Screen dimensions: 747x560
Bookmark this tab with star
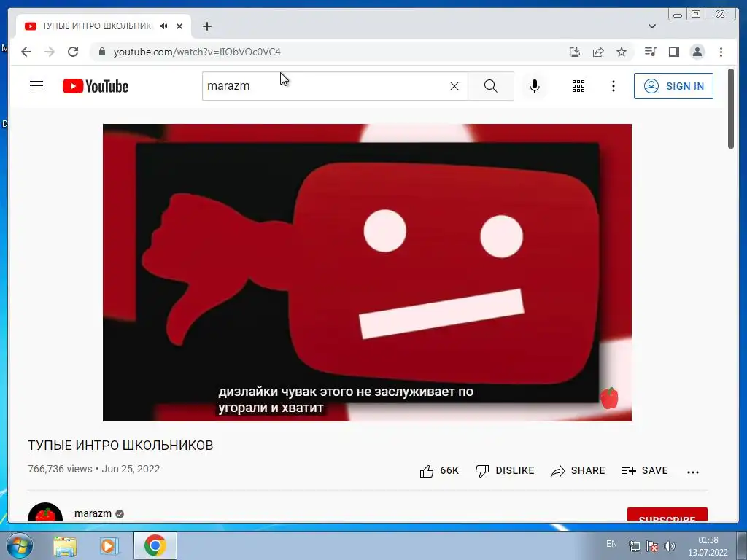pos(622,52)
